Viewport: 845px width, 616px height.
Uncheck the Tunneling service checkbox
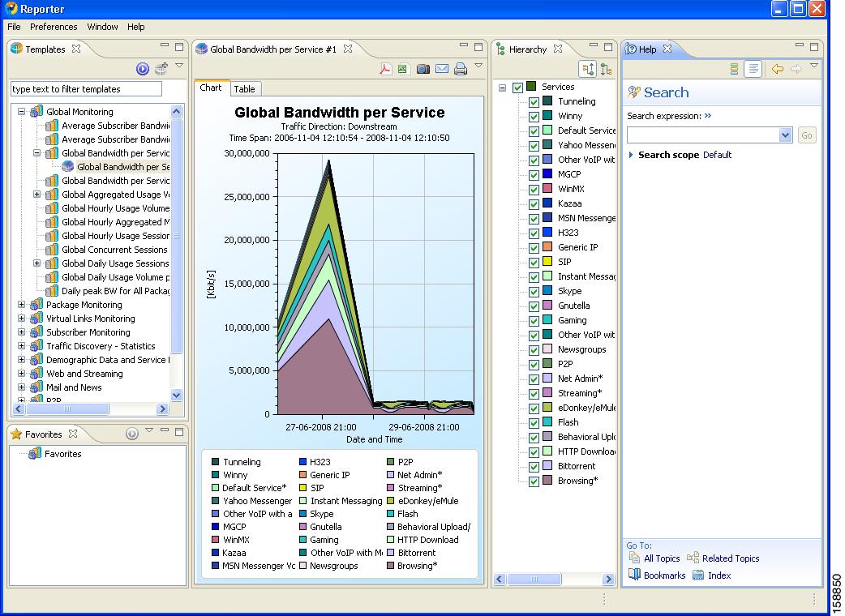pyautogui.click(x=534, y=102)
